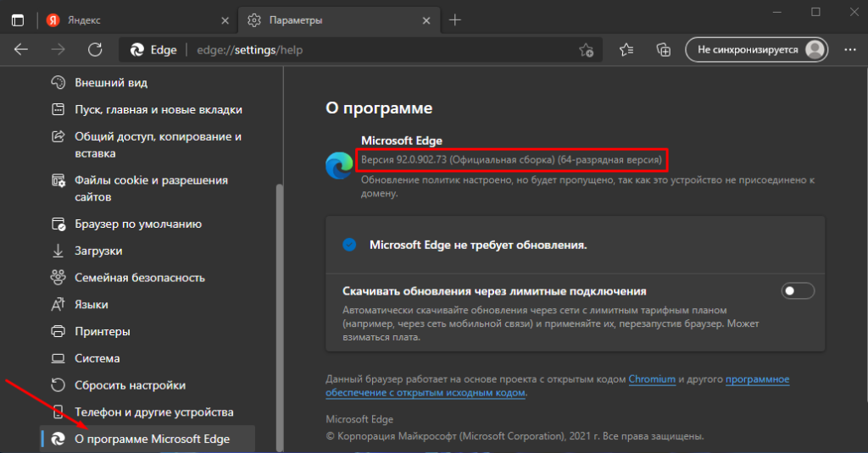Open Языки settings
Screen dimensions: 868x453
point(149,305)
